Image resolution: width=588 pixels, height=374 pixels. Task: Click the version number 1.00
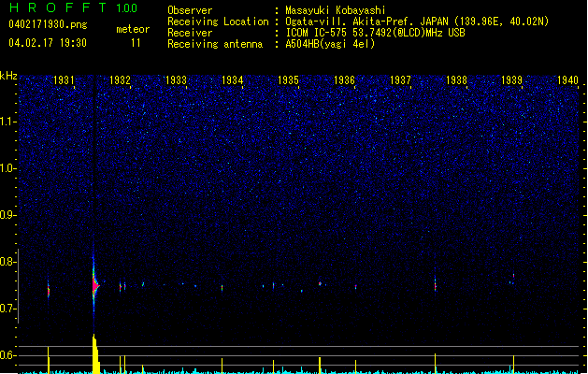point(126,7)
